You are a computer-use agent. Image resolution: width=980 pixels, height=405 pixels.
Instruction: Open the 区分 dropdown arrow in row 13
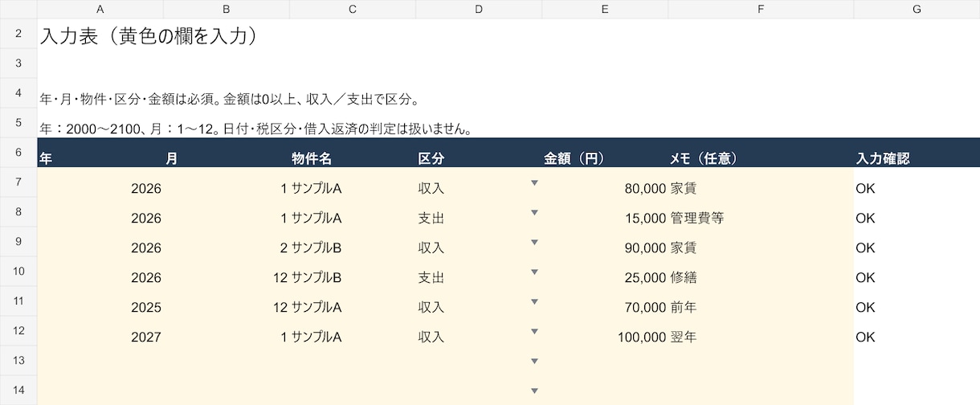pos(534,362)
